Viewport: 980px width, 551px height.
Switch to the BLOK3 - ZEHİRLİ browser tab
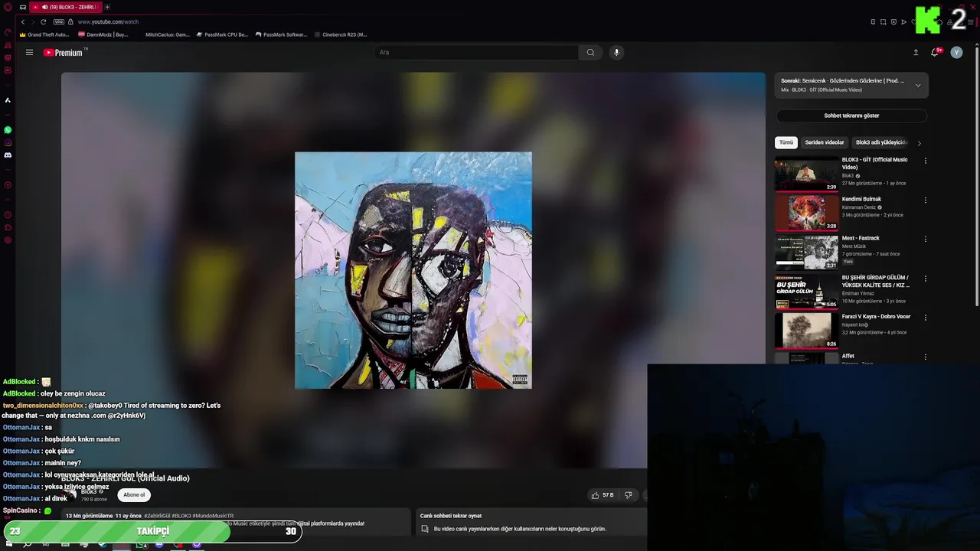[66, 7]
